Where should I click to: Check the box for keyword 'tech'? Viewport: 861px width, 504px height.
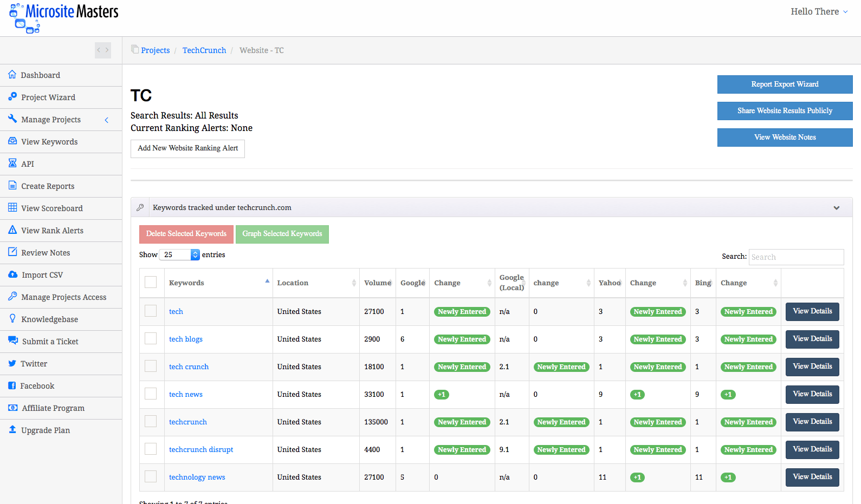151,311
